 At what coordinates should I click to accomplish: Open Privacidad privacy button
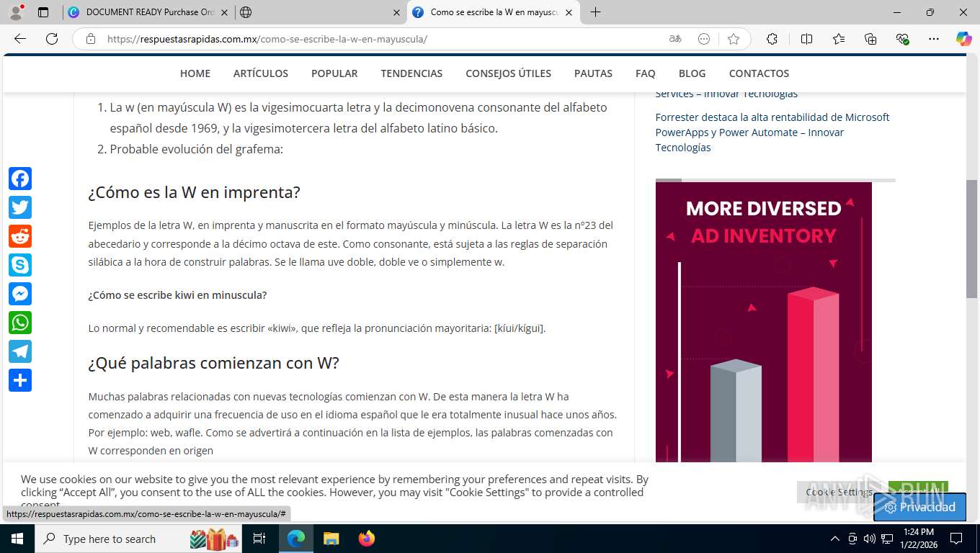coord(919,507)
